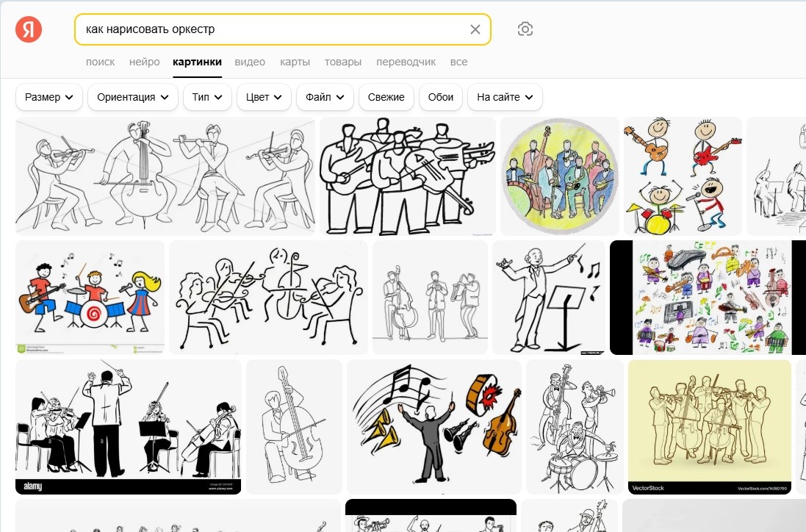Select the картинки tab
806x532 pixels.
click(198, 62)
